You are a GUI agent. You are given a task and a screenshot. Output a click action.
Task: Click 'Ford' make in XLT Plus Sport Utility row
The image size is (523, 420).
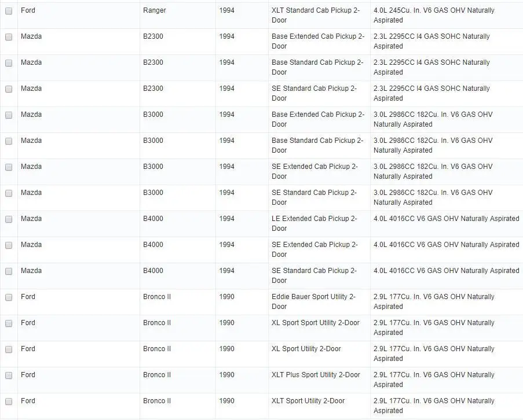(28, 375)
